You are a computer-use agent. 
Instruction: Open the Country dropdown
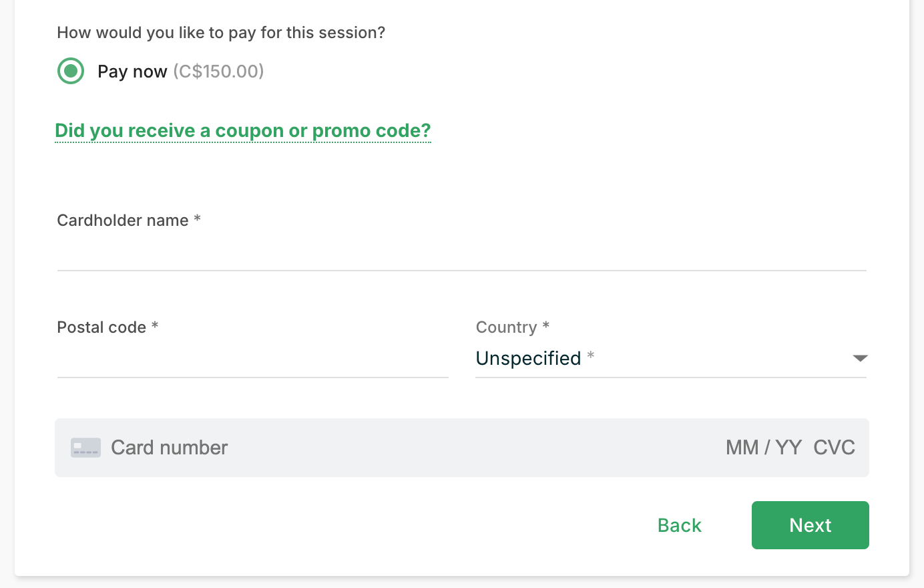(x=670, y=359)
